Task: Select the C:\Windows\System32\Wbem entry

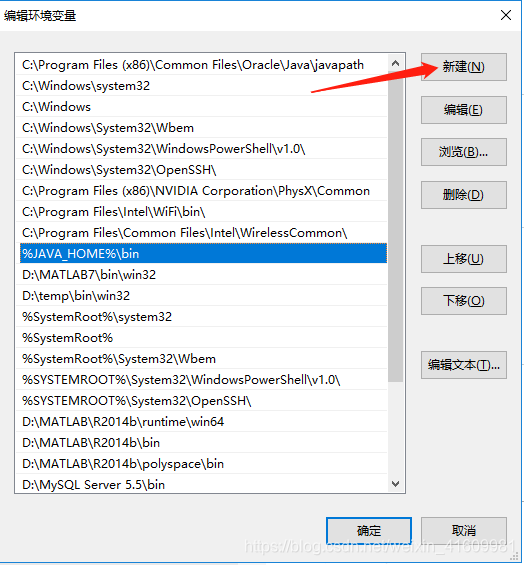Action: point(201,128)
